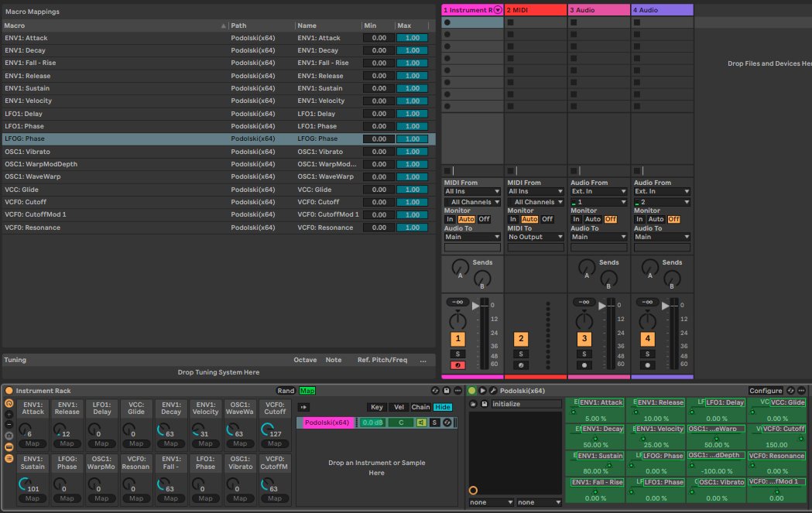The height and width of the screenshot is (513, 812).
Task: Click the Instrument Rack save preset icon
Action: coord(447,391)
